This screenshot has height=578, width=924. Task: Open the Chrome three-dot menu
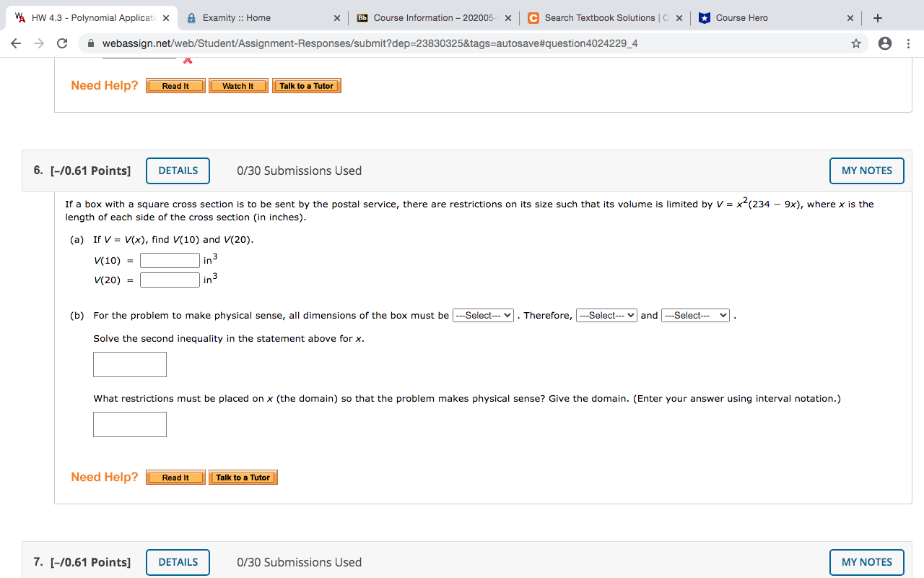(x=908, y=43)
